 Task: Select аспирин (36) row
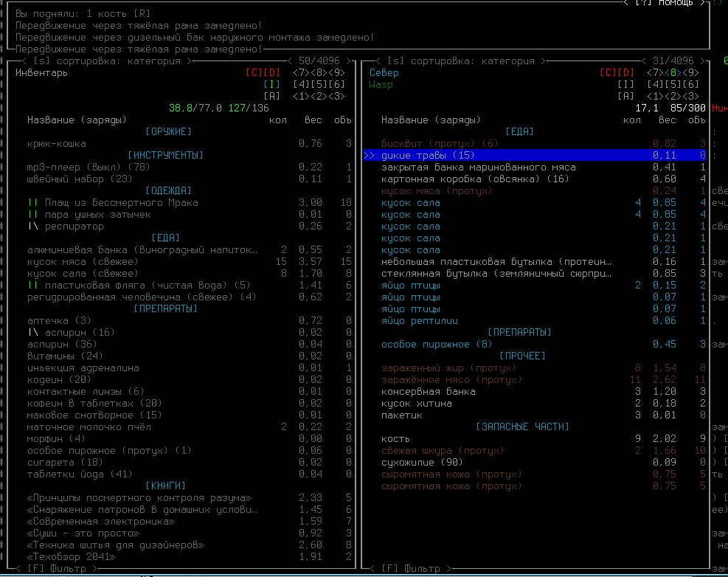(190, 345)
